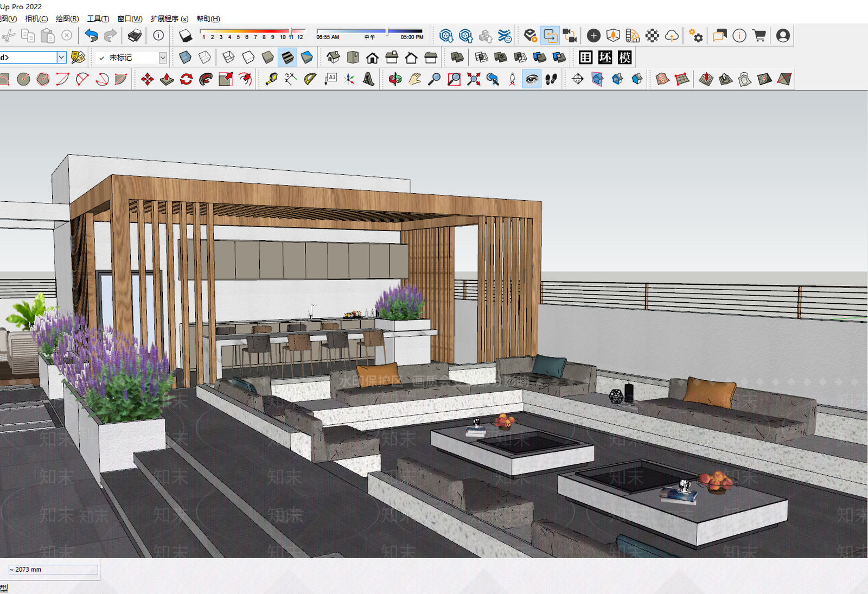Click the Outer Shell solid tool
This screenshot has width=868, height=594.
tap(457, 57)
